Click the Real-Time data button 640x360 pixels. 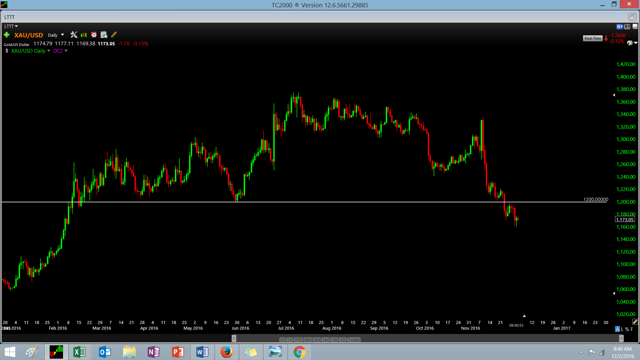[593, 38]
